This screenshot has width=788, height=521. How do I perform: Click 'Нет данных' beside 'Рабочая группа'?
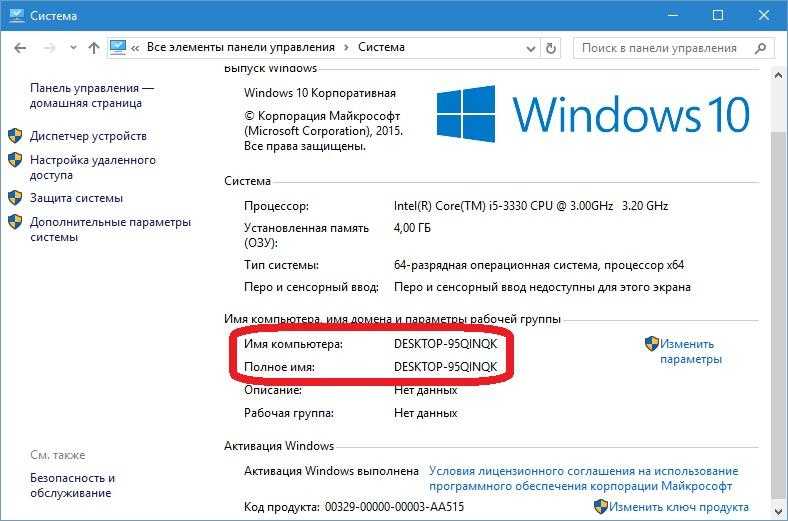426,413
